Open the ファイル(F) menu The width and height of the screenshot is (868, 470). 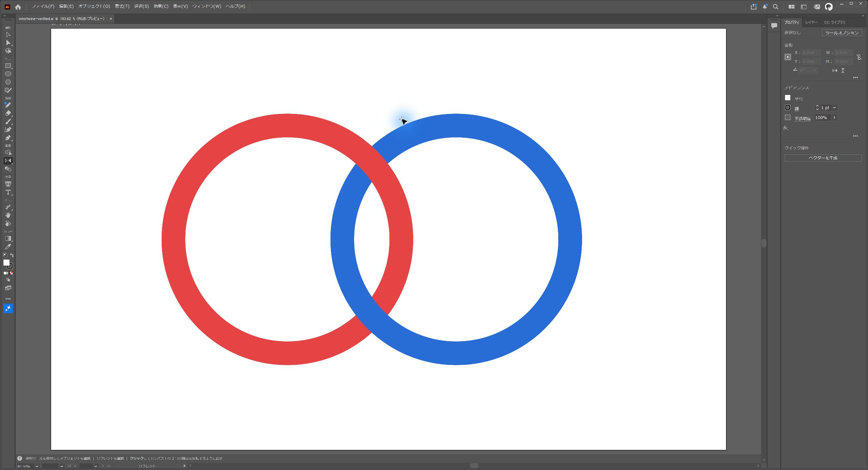point(43,6)
